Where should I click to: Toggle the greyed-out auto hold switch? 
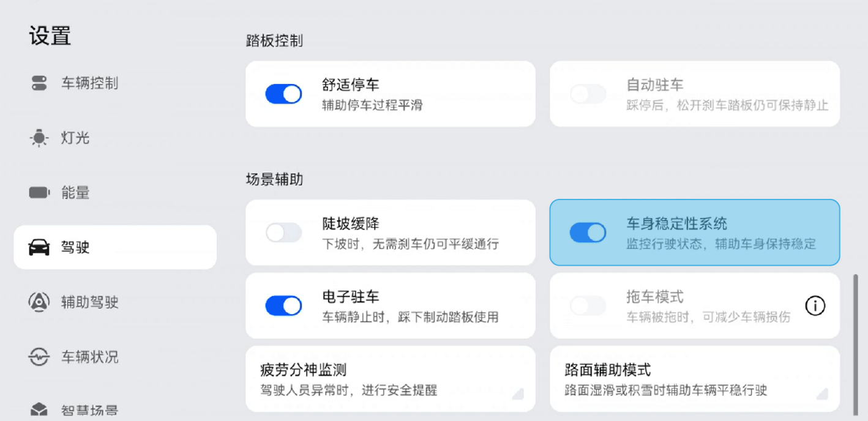pos(588,94)
